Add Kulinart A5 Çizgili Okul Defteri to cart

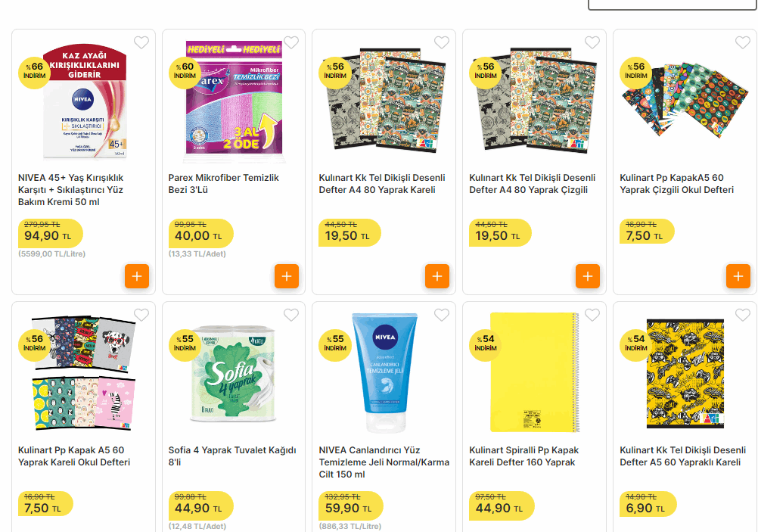(x=738, y=276)
